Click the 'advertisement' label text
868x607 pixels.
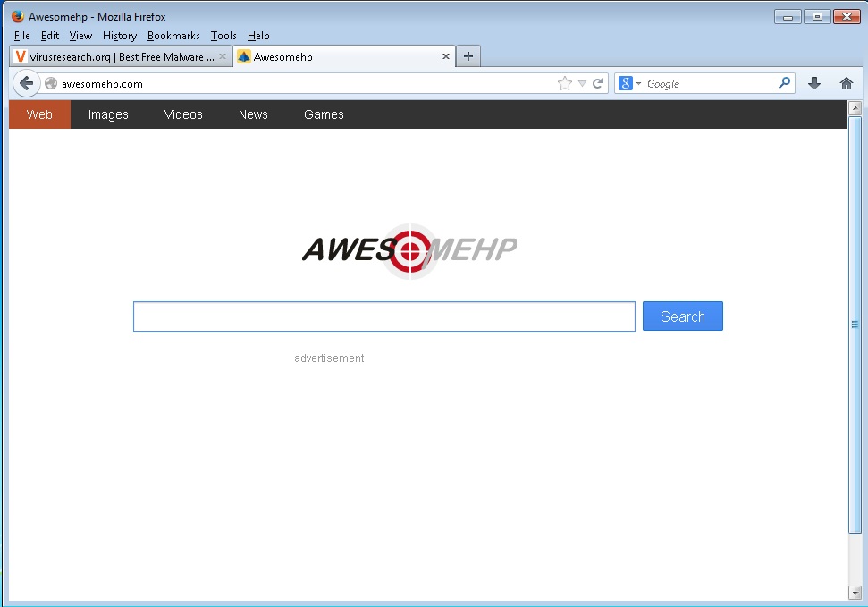coord(329,358)
